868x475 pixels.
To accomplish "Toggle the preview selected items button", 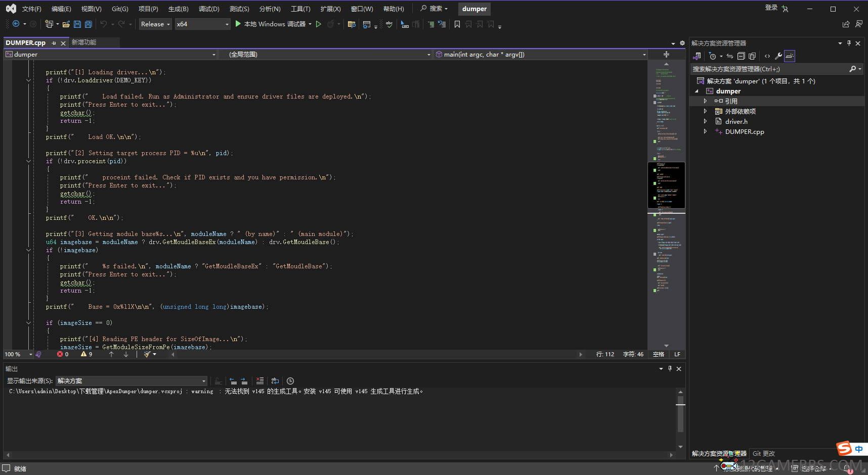I will coord(790,56).
